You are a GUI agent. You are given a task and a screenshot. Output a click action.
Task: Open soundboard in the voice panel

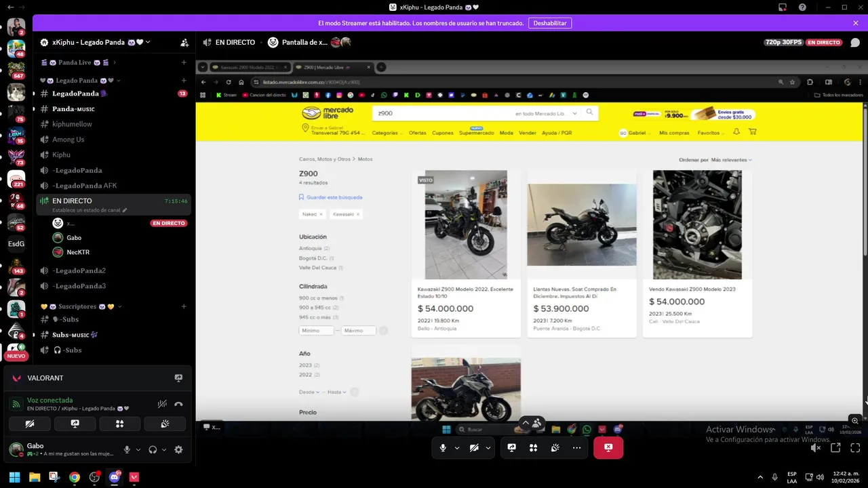(165, 424)
